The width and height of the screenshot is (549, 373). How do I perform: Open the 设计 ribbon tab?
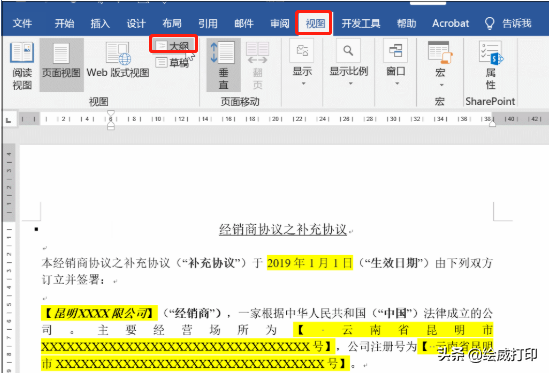point(136,23)
